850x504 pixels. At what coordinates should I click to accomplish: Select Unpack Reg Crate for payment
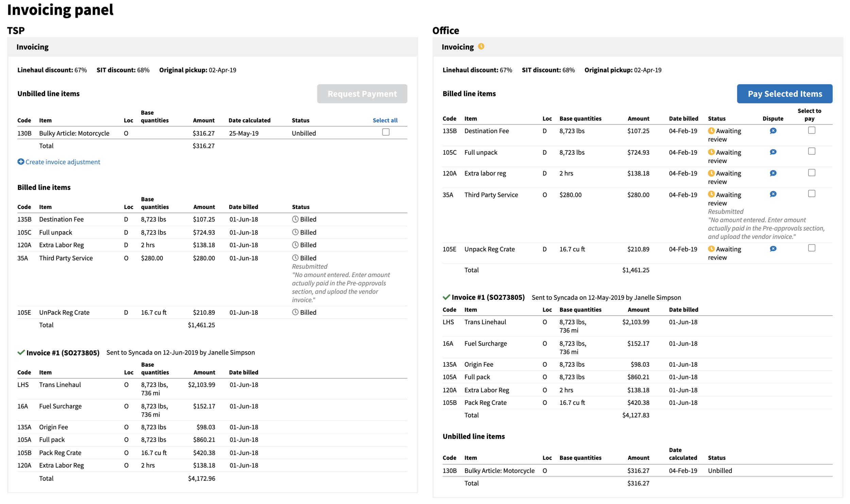tap(812, 248)
